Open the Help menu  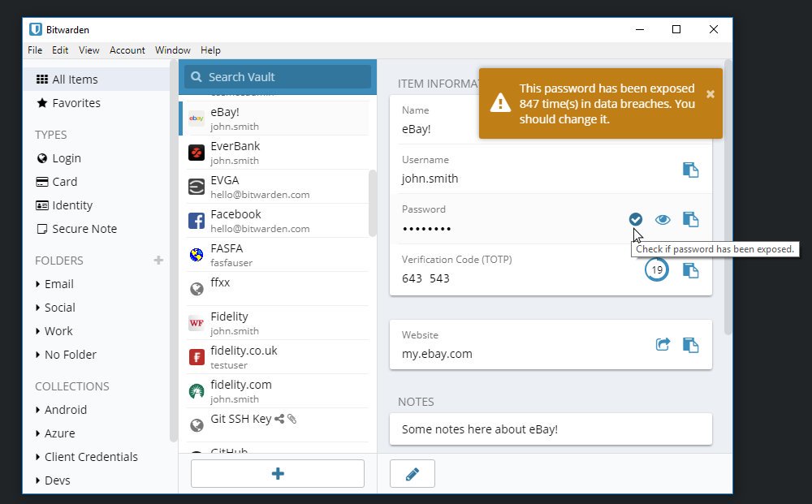click(x=210, y=50)
